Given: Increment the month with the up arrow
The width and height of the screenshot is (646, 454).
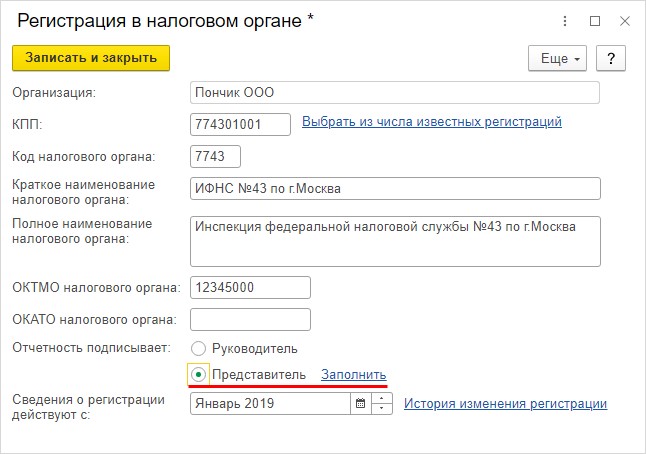Looking at the screenshot, I should [382, 398].
